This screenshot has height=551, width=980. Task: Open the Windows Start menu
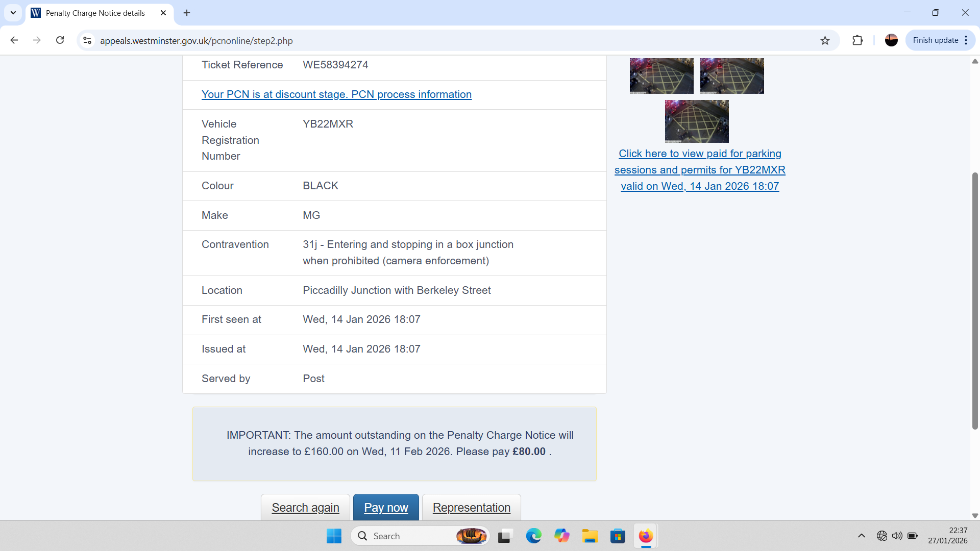pyautogui.click(x=334, y=536)
